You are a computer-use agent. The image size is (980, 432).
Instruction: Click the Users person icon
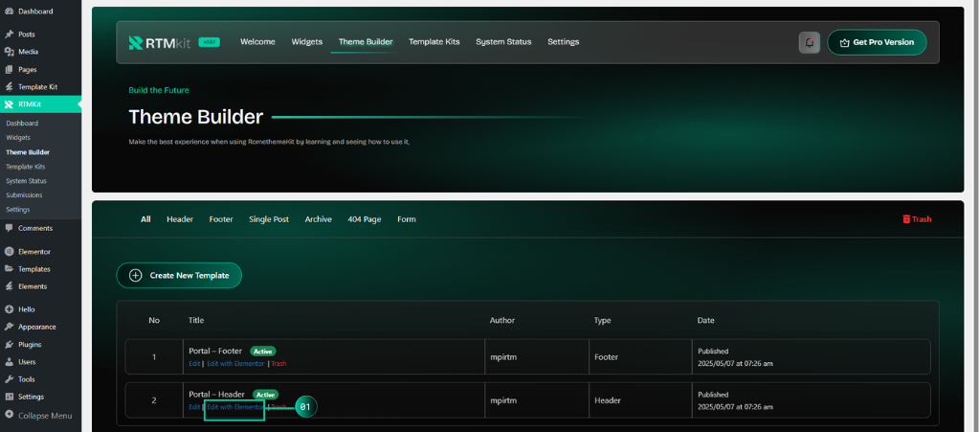point(10,362)
